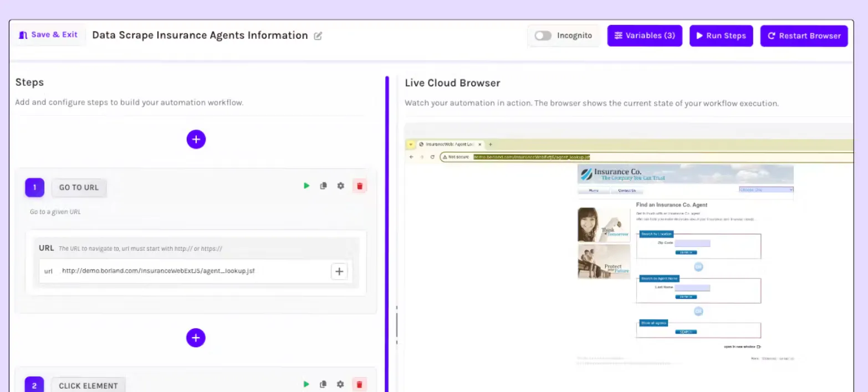Screen dimensions: 868x392
Task: Open Variables (3) panel
Action: pos(645,35)
